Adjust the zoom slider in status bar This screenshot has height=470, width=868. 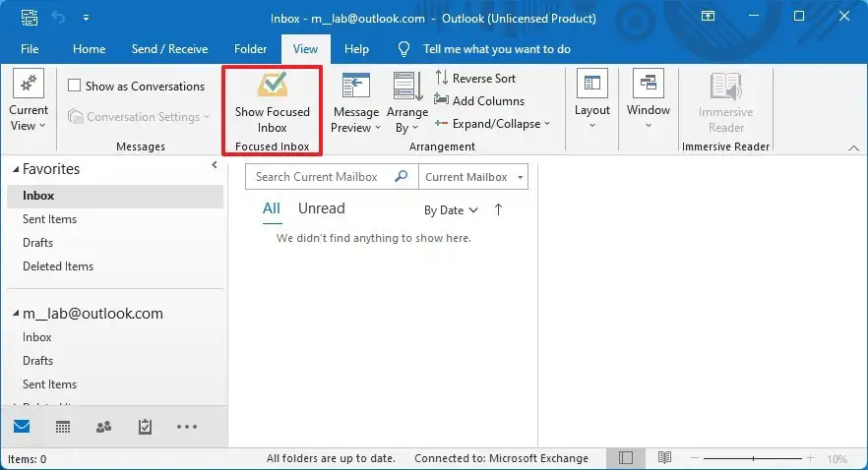pos(753,459)
